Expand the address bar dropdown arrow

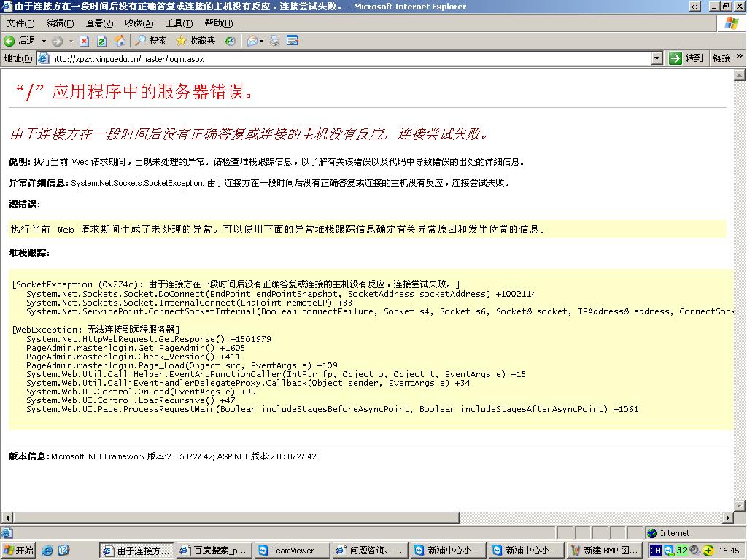click(657, 58)
